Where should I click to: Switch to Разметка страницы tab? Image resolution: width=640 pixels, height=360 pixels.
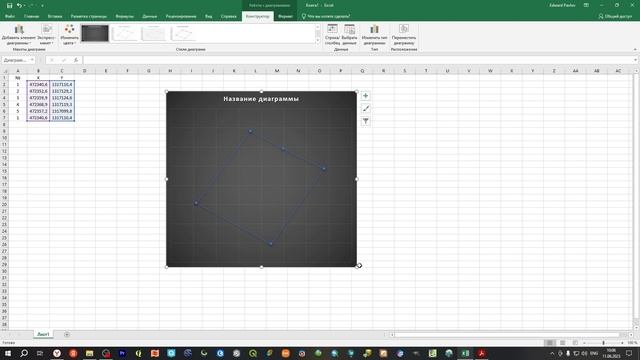coord(89,16)
